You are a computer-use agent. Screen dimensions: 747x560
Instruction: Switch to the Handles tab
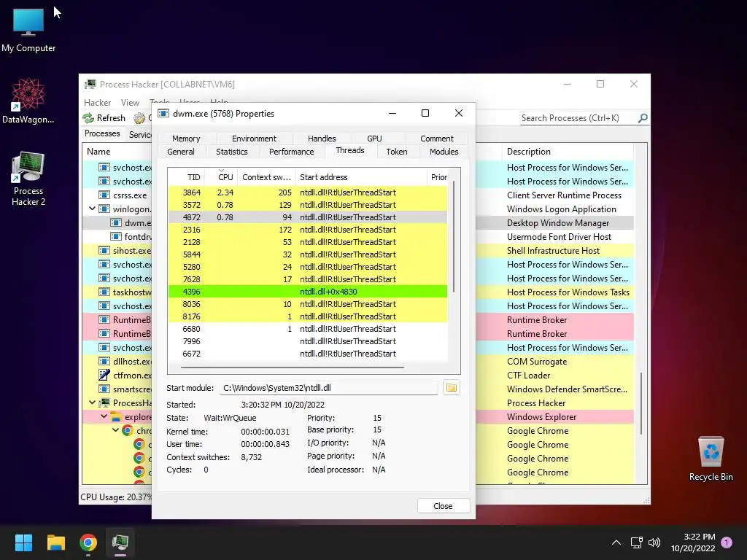point(322,139)
